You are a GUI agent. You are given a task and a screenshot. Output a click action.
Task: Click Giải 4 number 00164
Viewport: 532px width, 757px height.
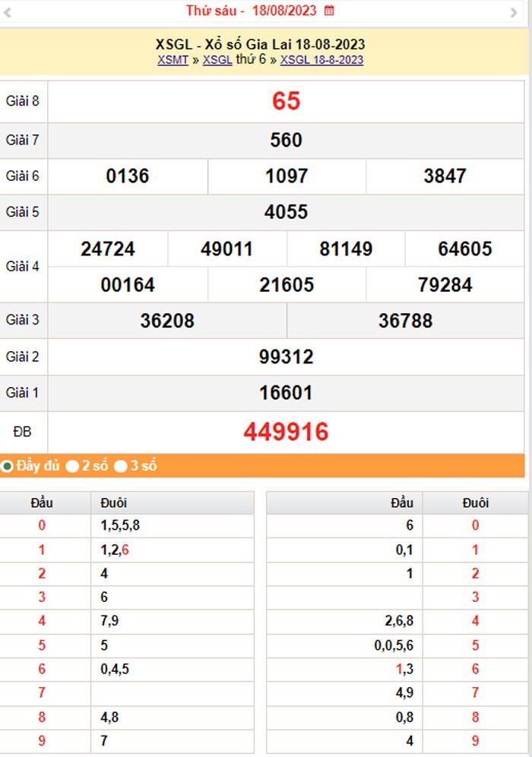(x=128, y=285)
